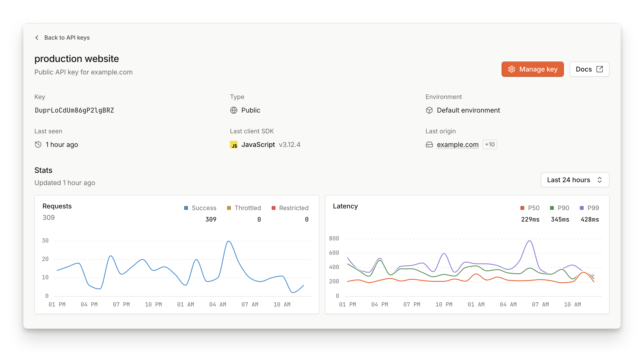
Task: Go back to API keys
Action: (67, 38)
